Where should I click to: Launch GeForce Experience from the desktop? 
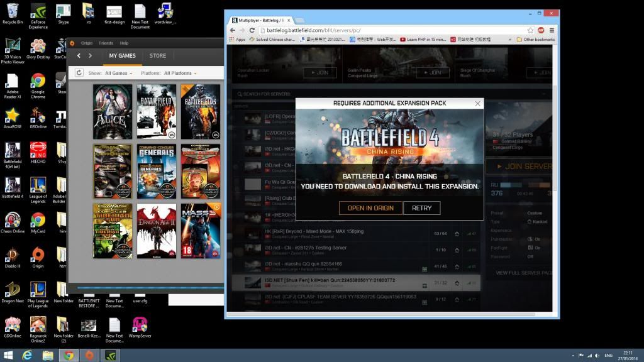click(x=38, y=16)
